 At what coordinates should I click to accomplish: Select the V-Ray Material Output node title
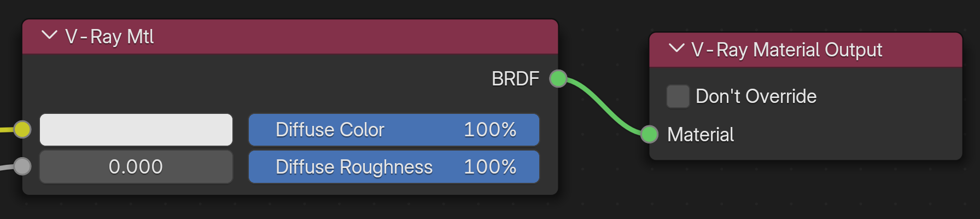point(786,50)
